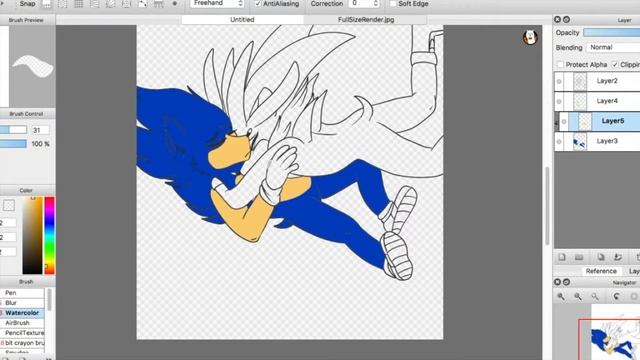The height and width of the screenshot is (360, 640).
Task: Select the AirBrush brush
Action: 22,323
